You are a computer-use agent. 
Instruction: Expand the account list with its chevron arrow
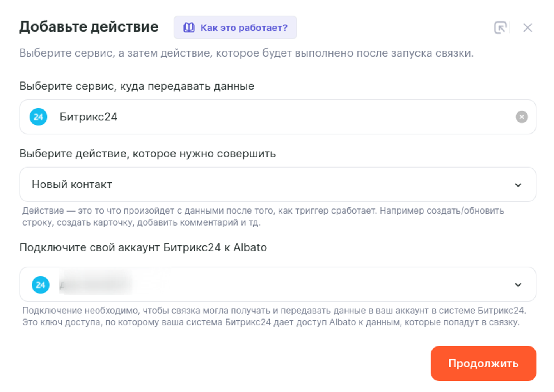tap(518, 285)
